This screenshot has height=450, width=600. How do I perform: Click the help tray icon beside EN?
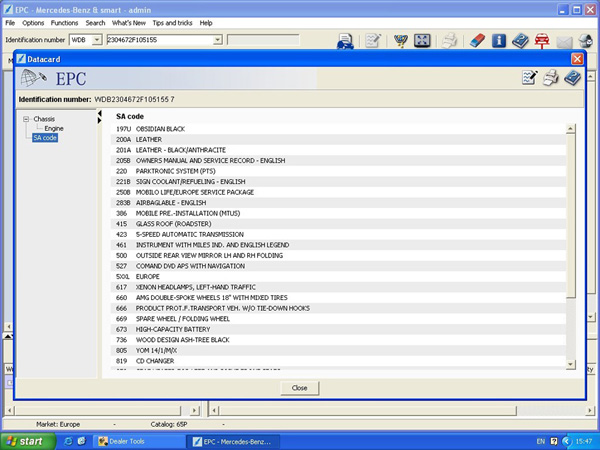554,441
